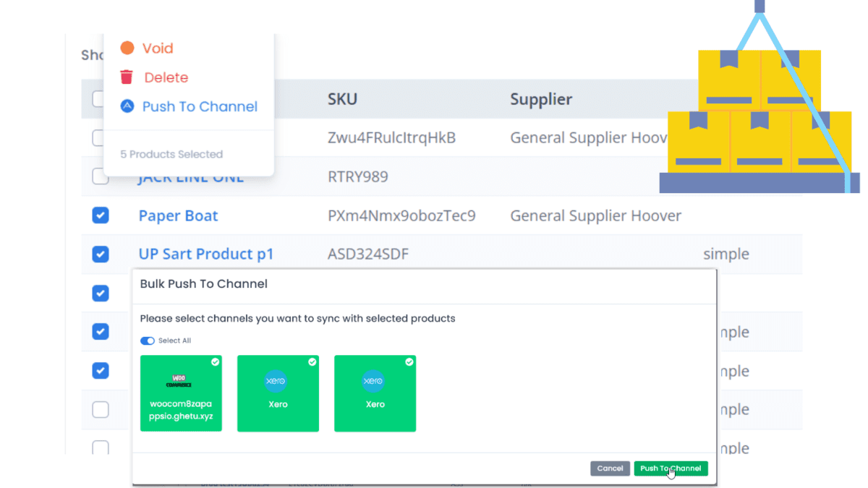
Task: Click the orange Void circle icon
Action: click(127, 48)
